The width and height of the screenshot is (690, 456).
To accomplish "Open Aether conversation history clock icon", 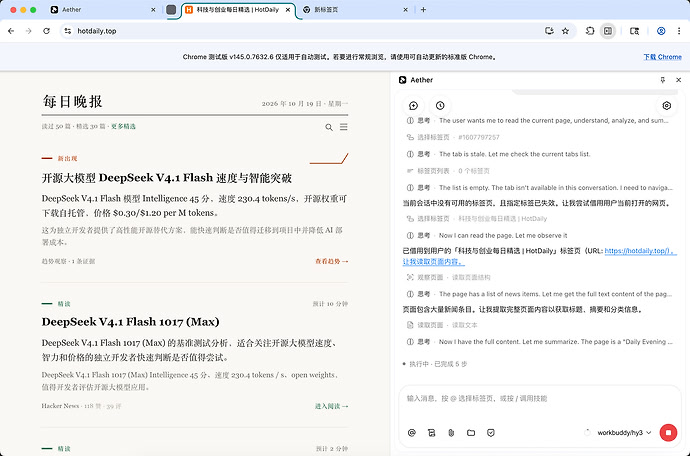I will tap(440, 106).
